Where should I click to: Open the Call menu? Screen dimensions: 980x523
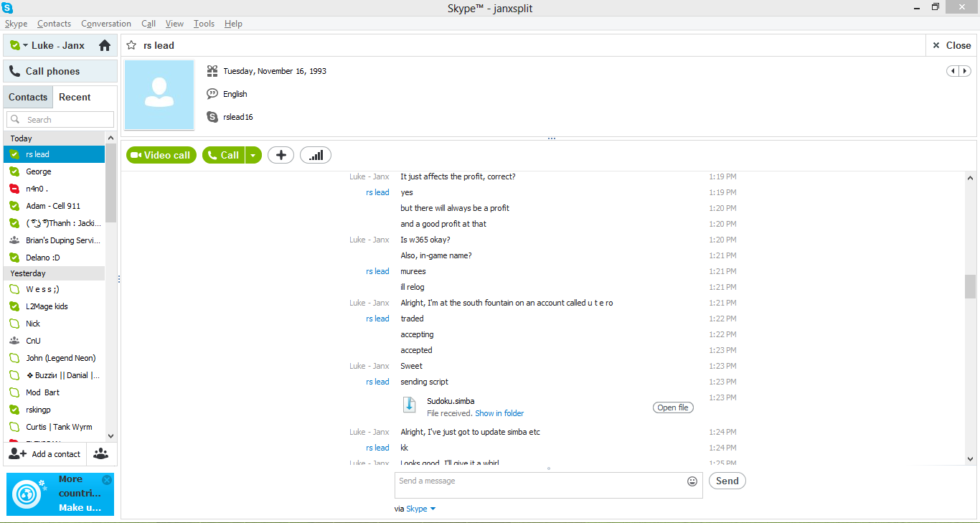pos(149,24)
